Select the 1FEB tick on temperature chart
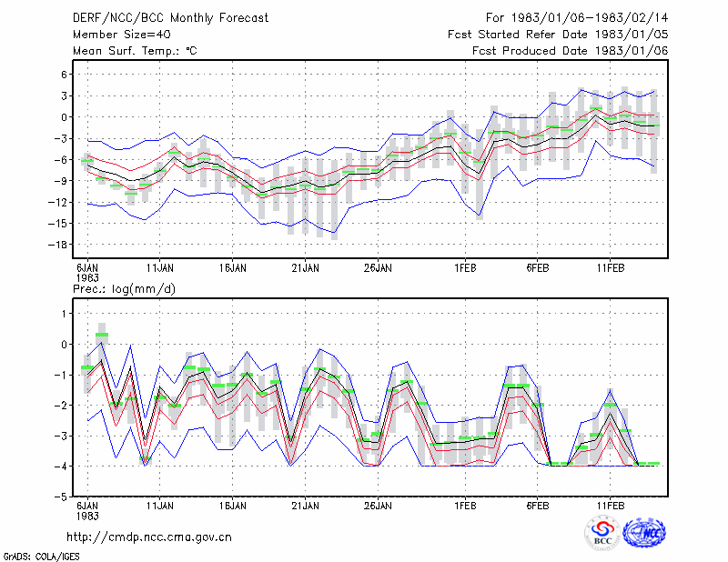The image size is (728, 562). pos(465,268)
